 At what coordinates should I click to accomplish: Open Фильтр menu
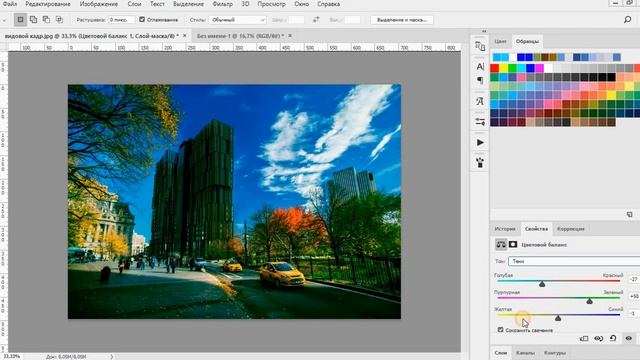point(222,4)
